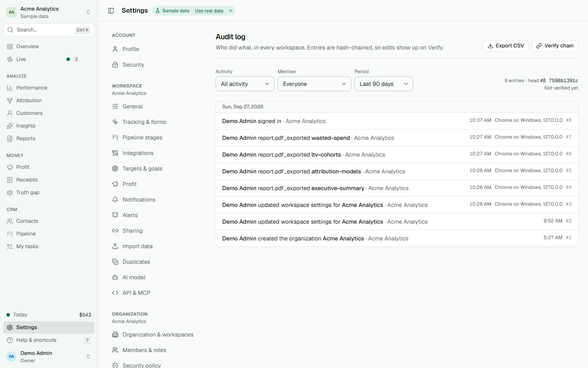This screenshot has width=588, height=368.
Task: Click the Tracking & forms cursor icon
Action: 115,122
